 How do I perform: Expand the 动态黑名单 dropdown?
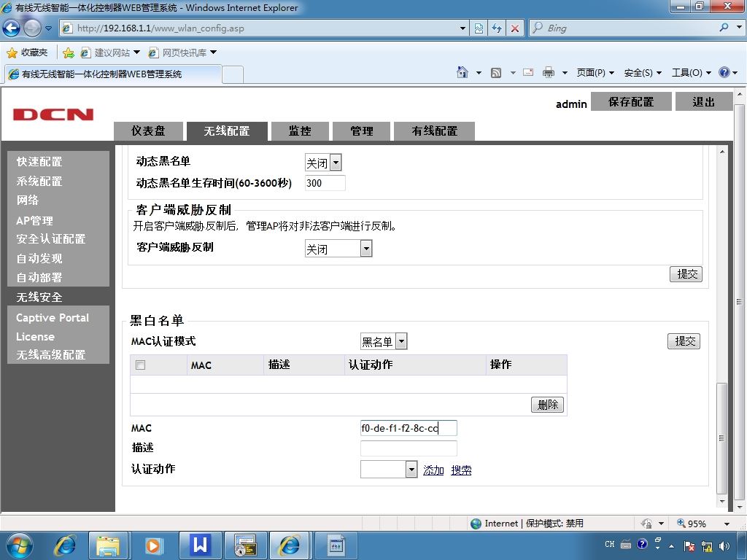[336, 163]
